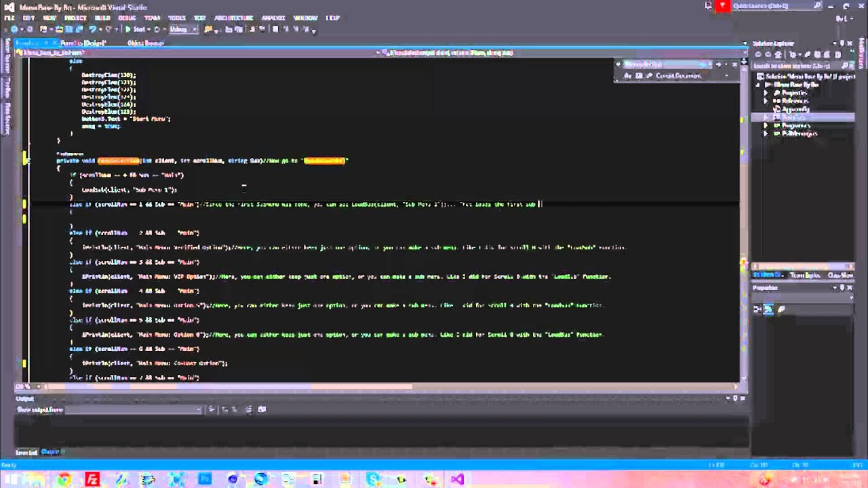Toggle Match whole word in Find box
The height and width of the screenshot is (488, 868).
[x=638, y=76]
